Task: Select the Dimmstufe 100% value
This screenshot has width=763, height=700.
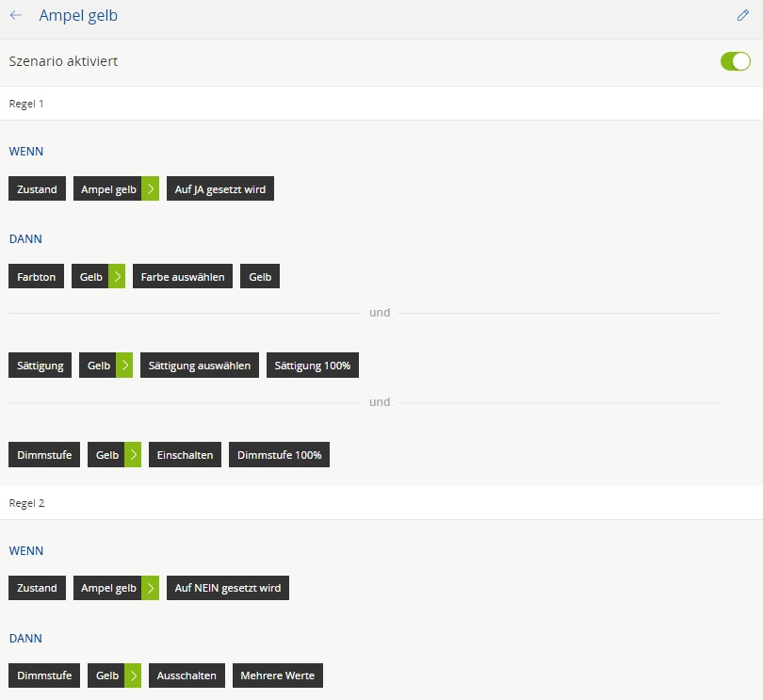Action: (279, 455)
